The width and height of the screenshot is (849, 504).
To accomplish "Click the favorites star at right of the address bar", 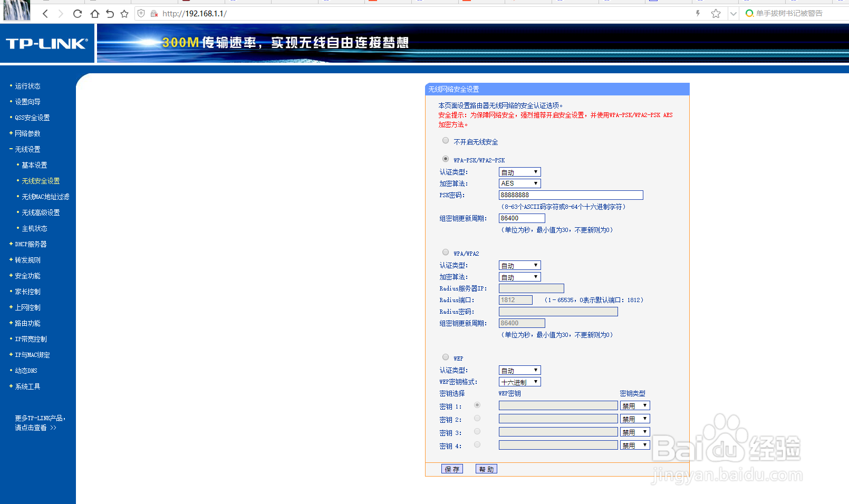I will (716, 14).
